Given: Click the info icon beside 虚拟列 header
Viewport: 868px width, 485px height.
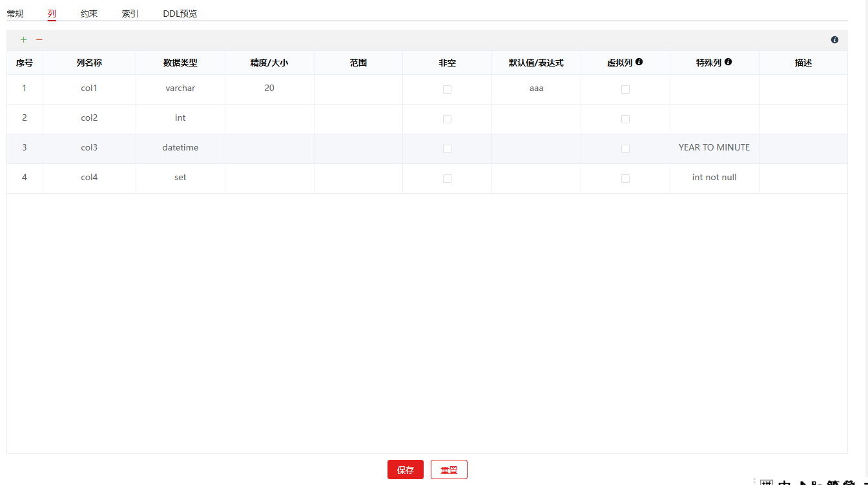Looking at the screenshot, I should 639,62.
